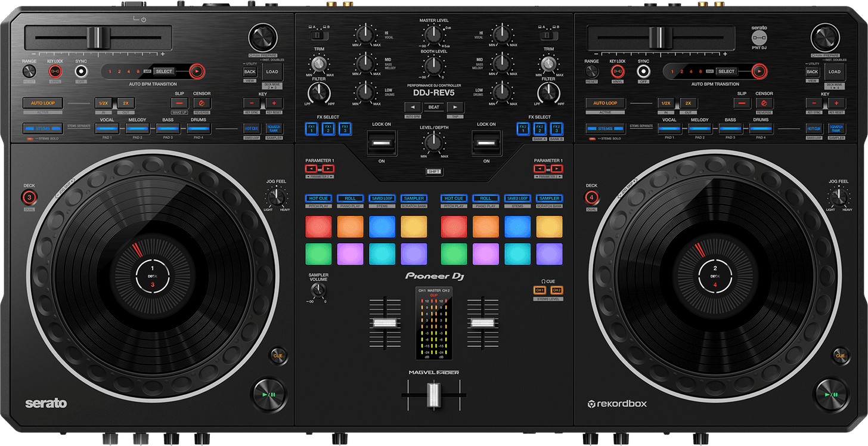
Task: Toggle KEY LOCK on the left deck
Action: [x=55, y=72]
